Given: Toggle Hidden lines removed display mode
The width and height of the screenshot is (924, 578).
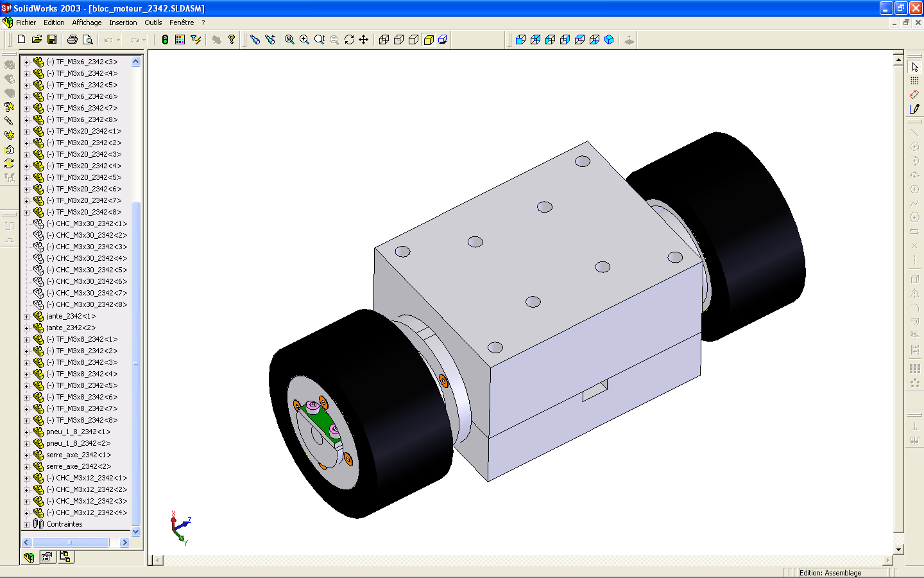Looking at the screenshot, I should (414, 40).
